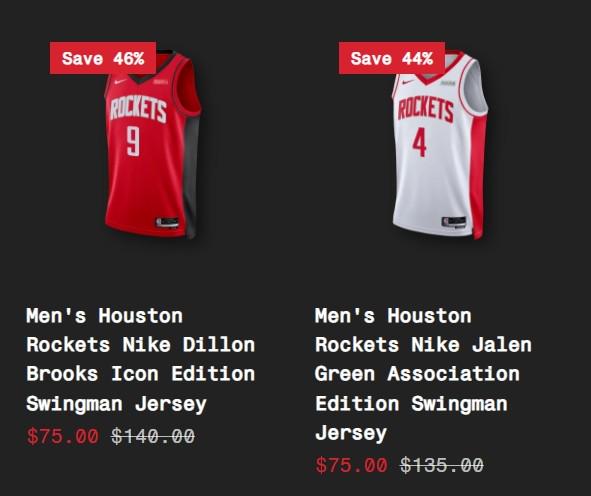This screenshot has width=591, height=496.
Task: Click the Nike swoosh on the red jersey
Action: (120, 81)
